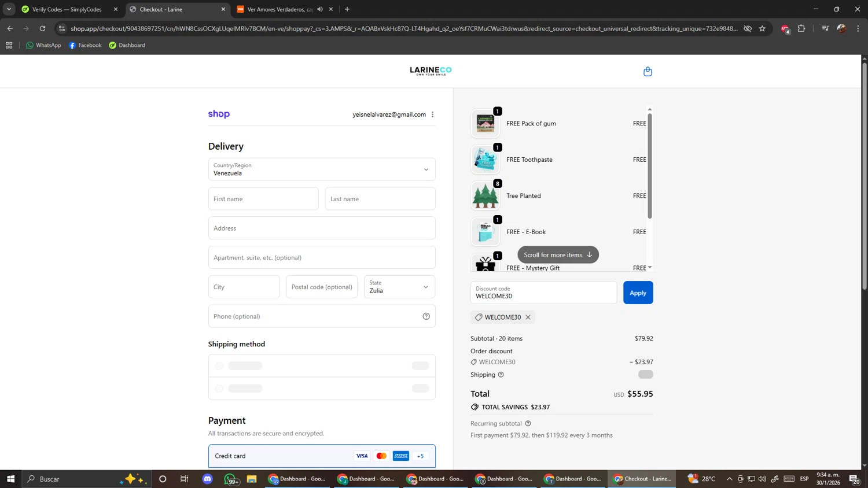Screen dimensions: 868x488
Task: Reload the checkout page
Action: [x=42, y=28]
